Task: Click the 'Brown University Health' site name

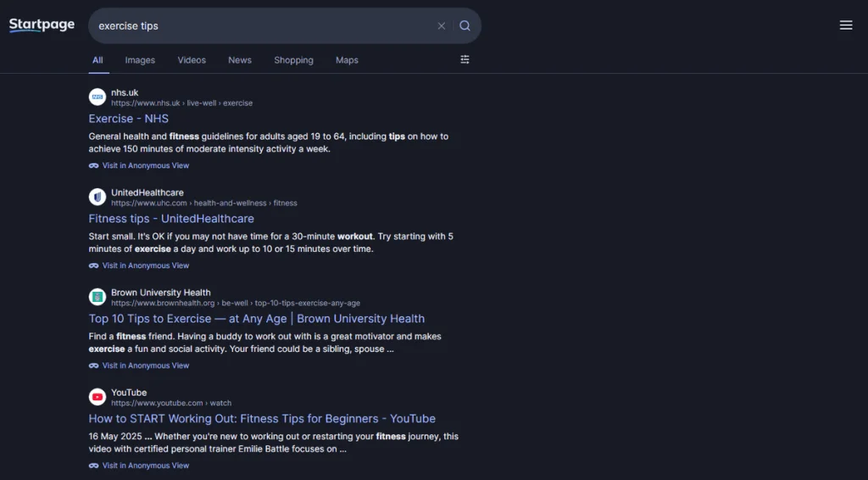Action: click(160, 293)
